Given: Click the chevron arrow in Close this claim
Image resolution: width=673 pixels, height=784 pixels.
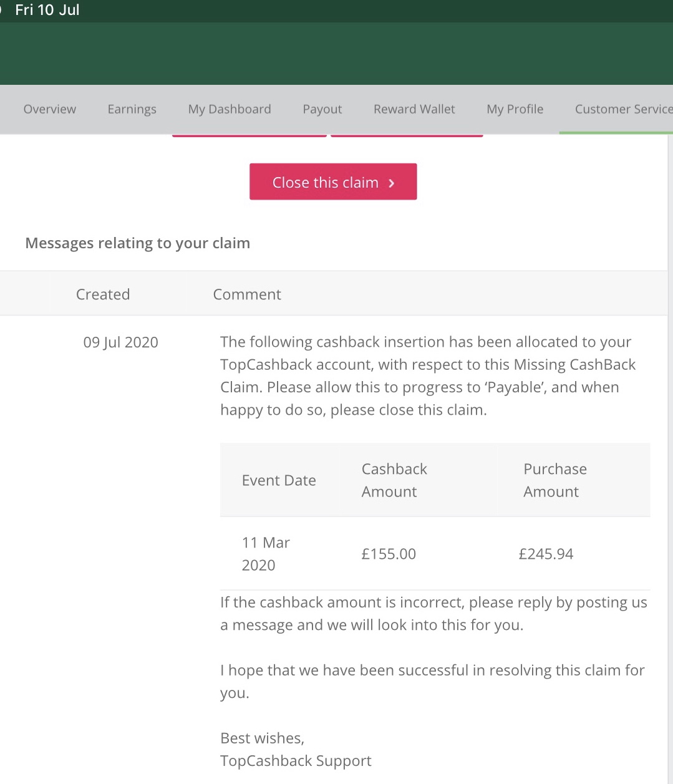Looking at the screenshot, I should click(x=392, y=183).
